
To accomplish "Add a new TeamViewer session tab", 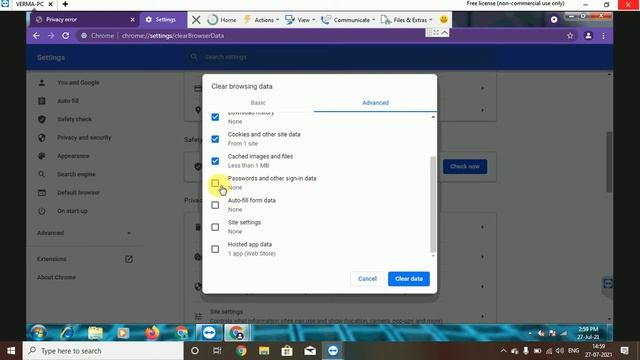I will [65, 4].
